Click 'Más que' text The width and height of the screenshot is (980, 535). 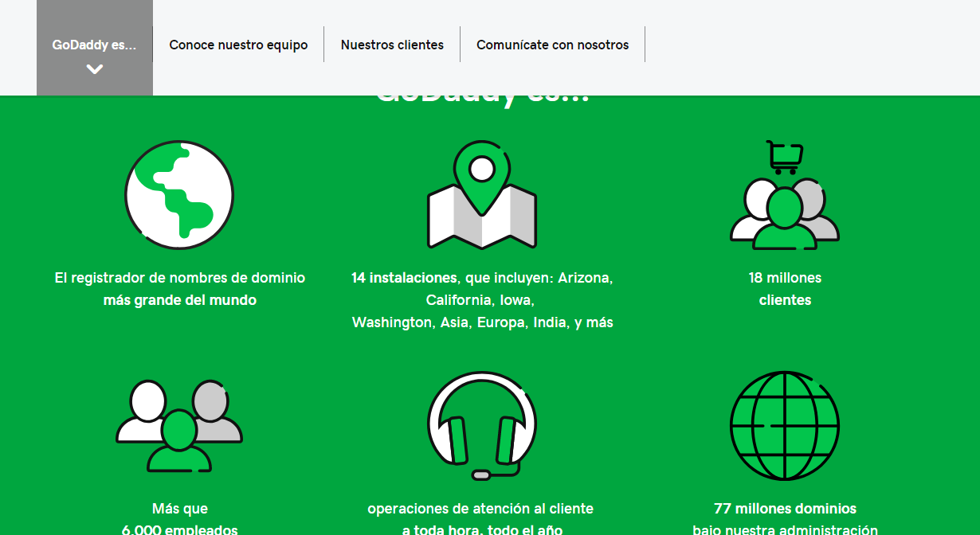tap(180, 509)
